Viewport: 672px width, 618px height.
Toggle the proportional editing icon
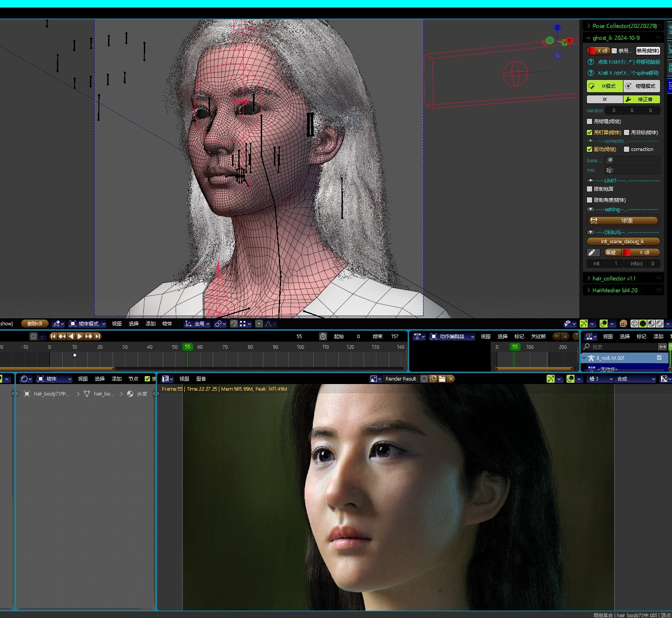click(259, 324)
